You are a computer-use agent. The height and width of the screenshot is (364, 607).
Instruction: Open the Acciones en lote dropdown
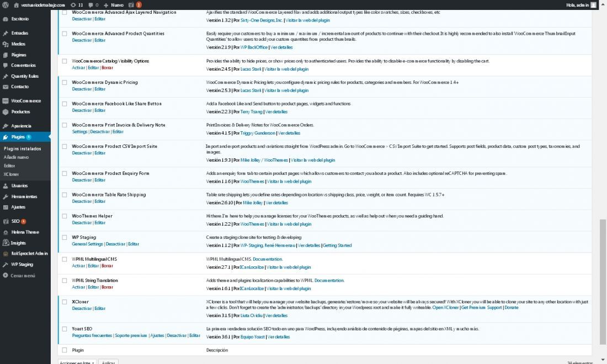click(77, 362)
